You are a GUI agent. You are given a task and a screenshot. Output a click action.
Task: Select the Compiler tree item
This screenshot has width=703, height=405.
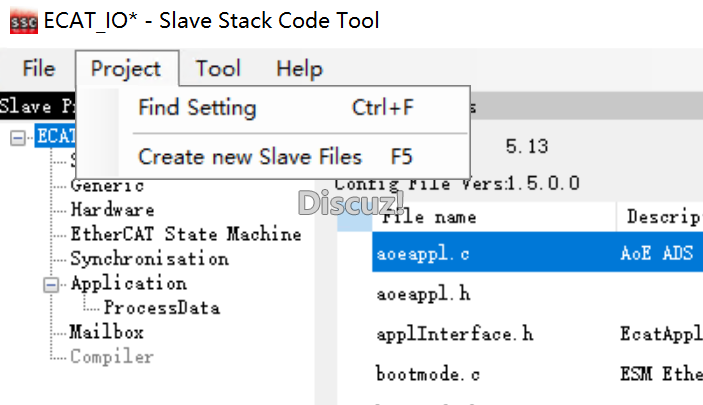(x=111, y=357)
